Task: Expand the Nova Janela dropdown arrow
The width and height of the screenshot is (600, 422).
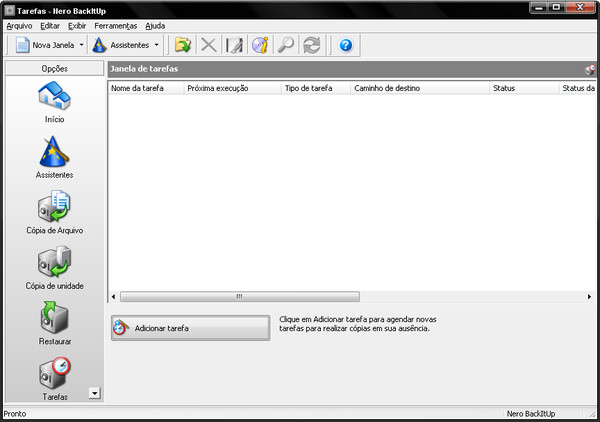Action: click(x=82, y=45)
